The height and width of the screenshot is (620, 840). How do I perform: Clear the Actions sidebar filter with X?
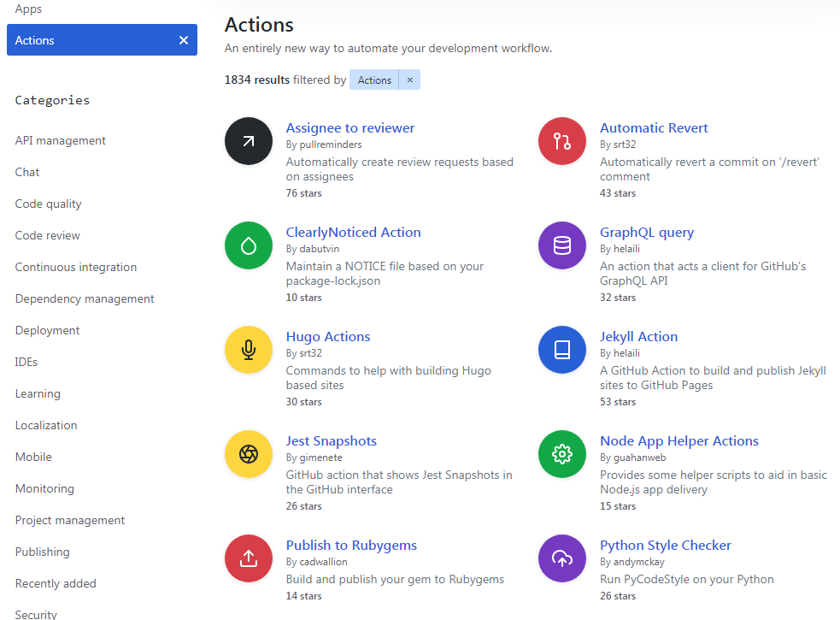click(x=184, y=40)
